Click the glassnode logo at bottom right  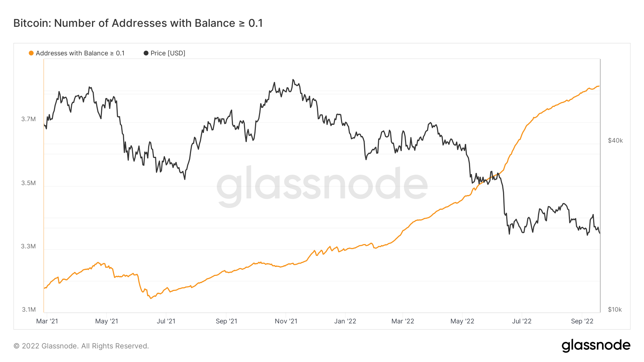(596, 346)
